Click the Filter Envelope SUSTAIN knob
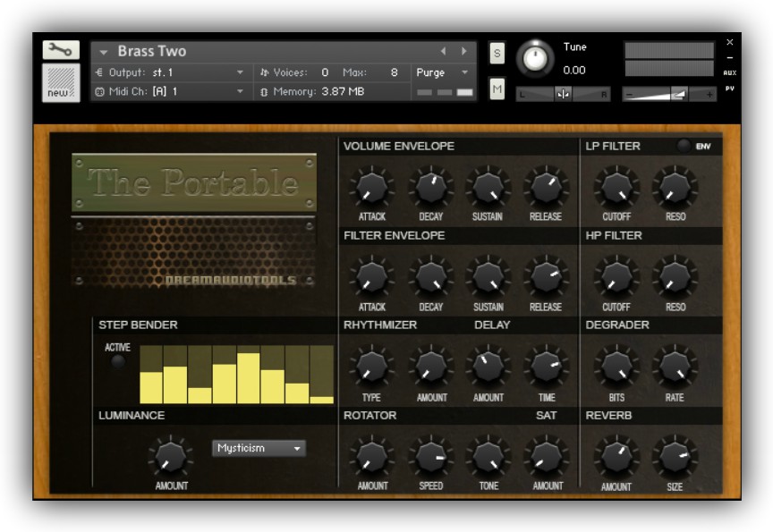 [488, 278]
